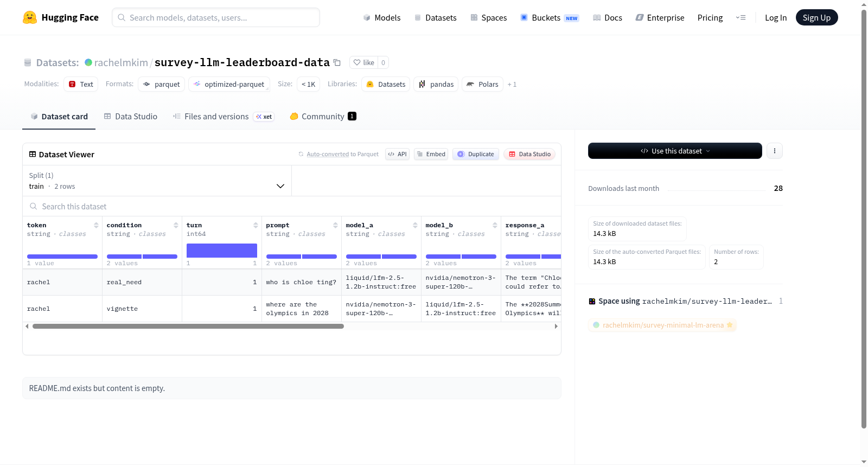This screenshot has width=868, height=467.
Task: Open the Dataset card tab
Action: 59,117
